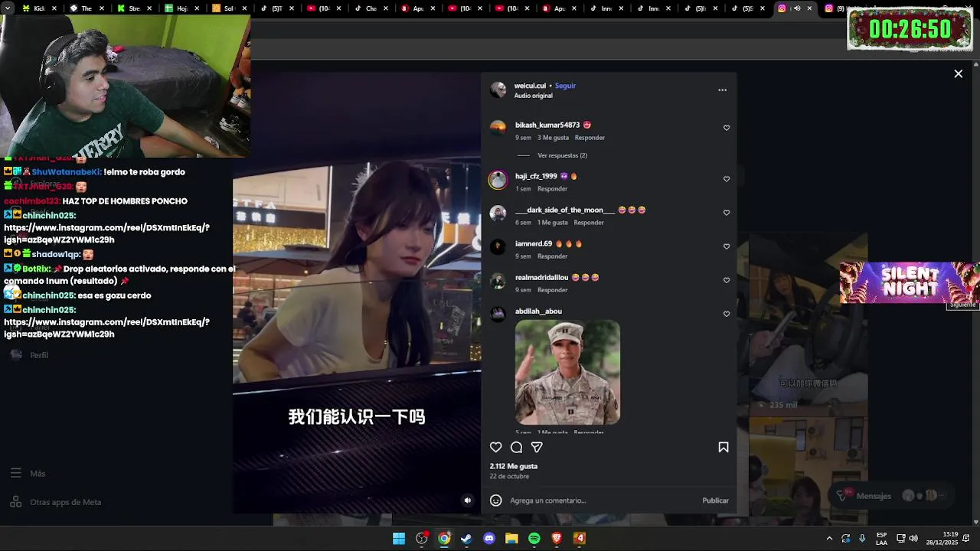Screen dimensions: 980x551
Task: Reply to realmadridalilou's comment
Action: 552,290
